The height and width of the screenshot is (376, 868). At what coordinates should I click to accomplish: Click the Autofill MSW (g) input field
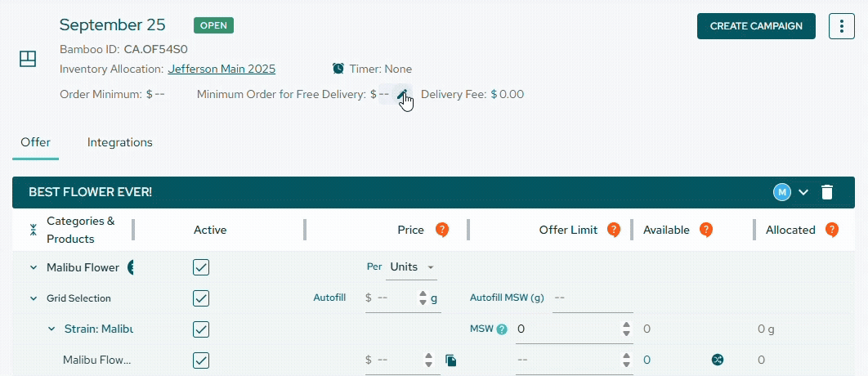point(593,298)
